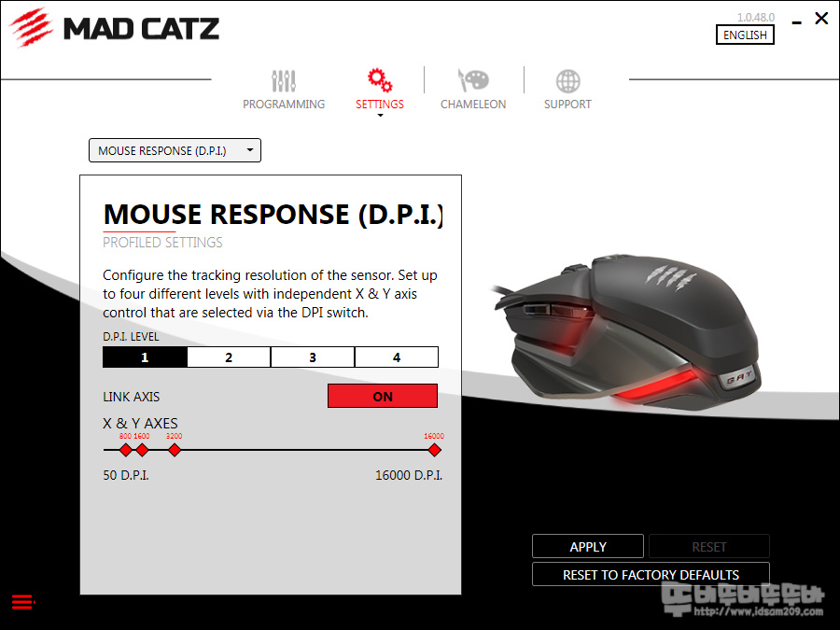The width and height of the screenshot is (840, 630).
Task: Select D.P.I. level 4
Action: 397,357
